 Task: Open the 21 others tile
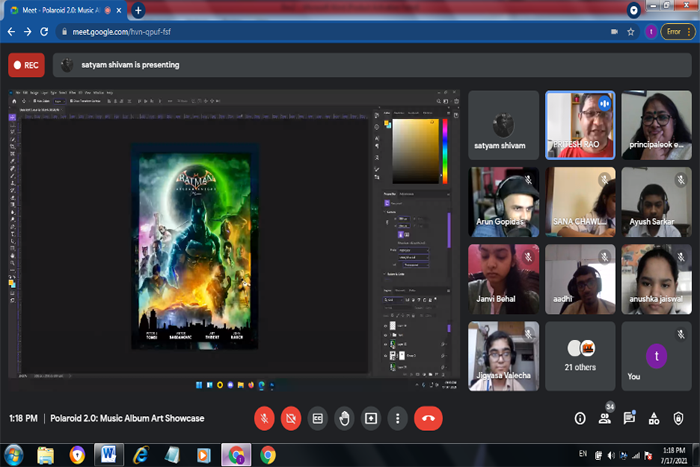pyautogui.click(x=580, y=356)
